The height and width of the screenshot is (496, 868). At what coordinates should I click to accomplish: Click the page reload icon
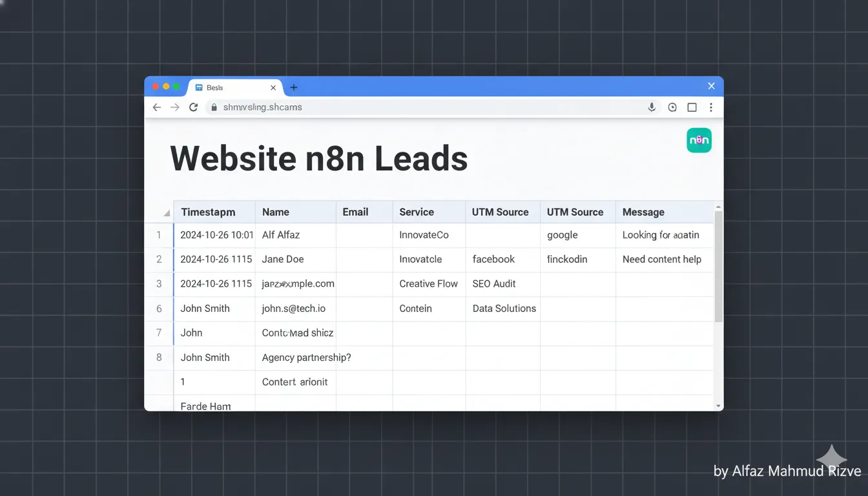click(193, 107)
